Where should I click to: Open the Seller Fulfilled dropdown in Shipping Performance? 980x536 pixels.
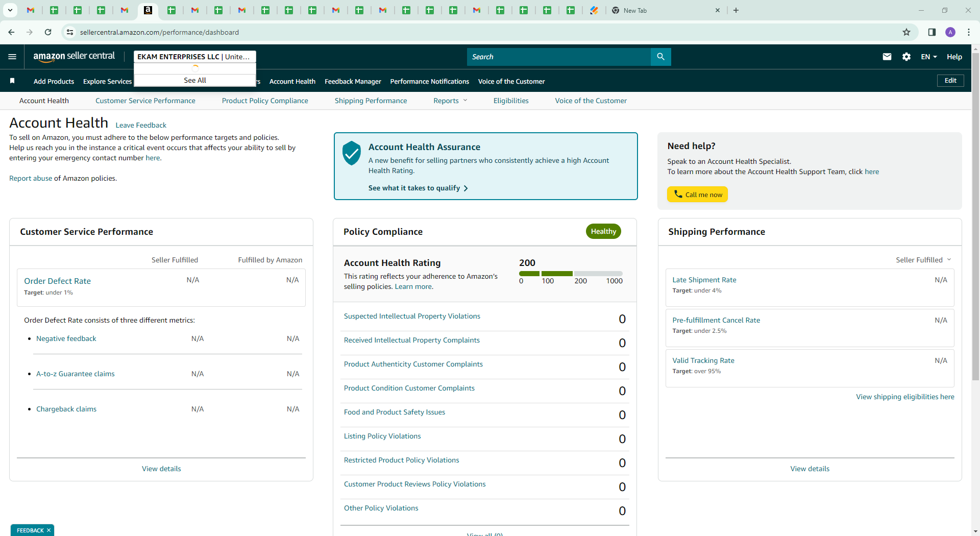tap(923, 260)
